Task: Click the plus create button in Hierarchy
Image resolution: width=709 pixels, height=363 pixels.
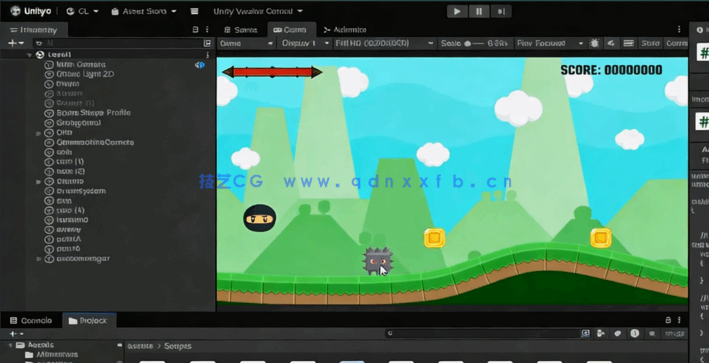Action: 16,43
